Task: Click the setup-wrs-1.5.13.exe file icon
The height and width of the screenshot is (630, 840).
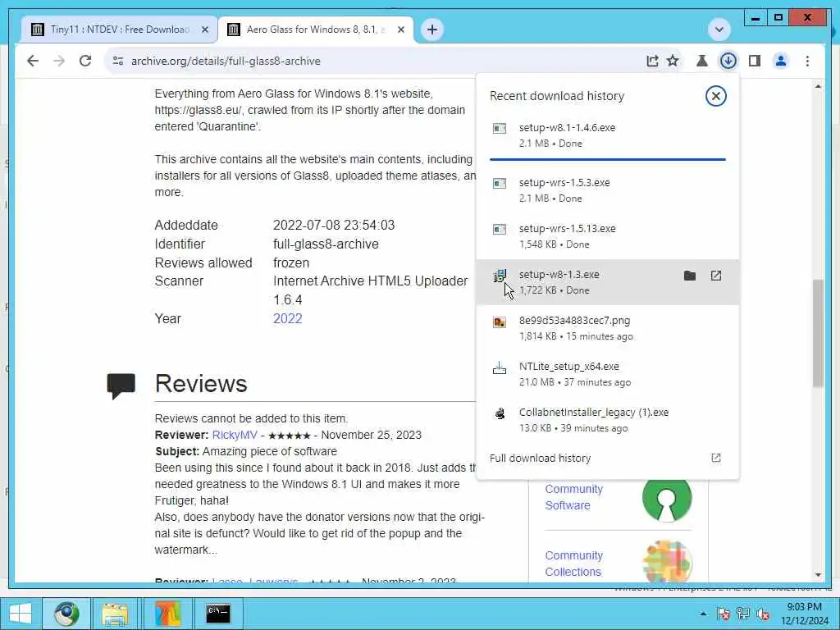Action: coord(500,230)
